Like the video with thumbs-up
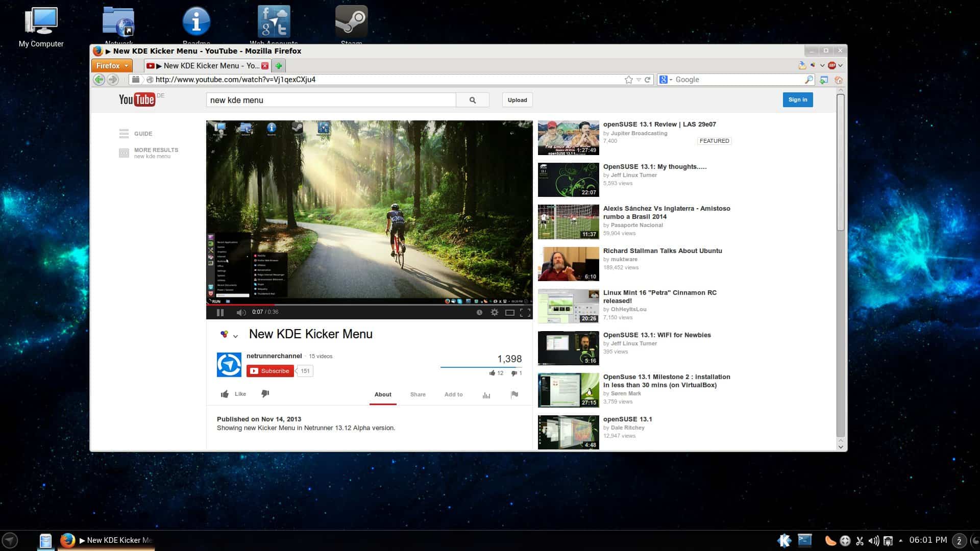The width and height of the screenshot is (980, 551). pos(233,394)
